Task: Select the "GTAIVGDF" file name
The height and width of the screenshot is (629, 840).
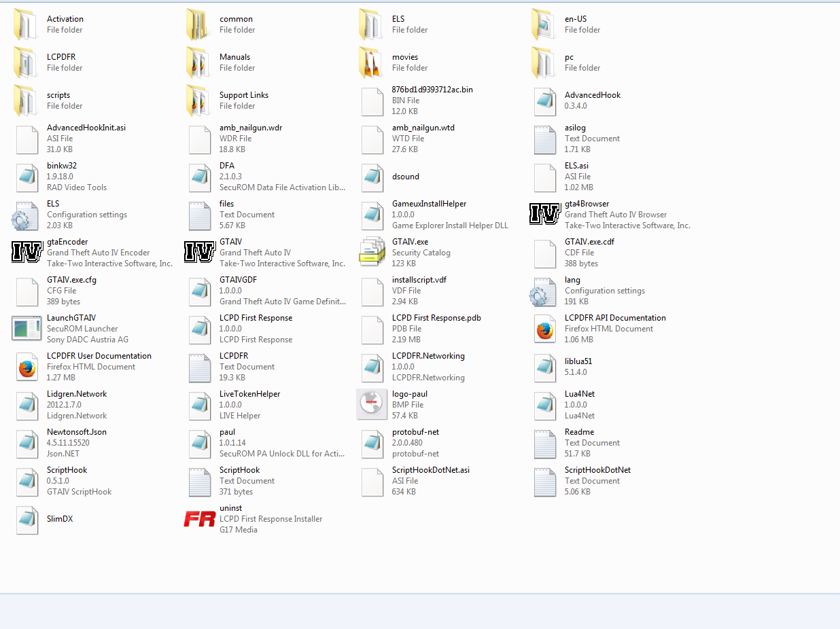Action: coord(239,280)
